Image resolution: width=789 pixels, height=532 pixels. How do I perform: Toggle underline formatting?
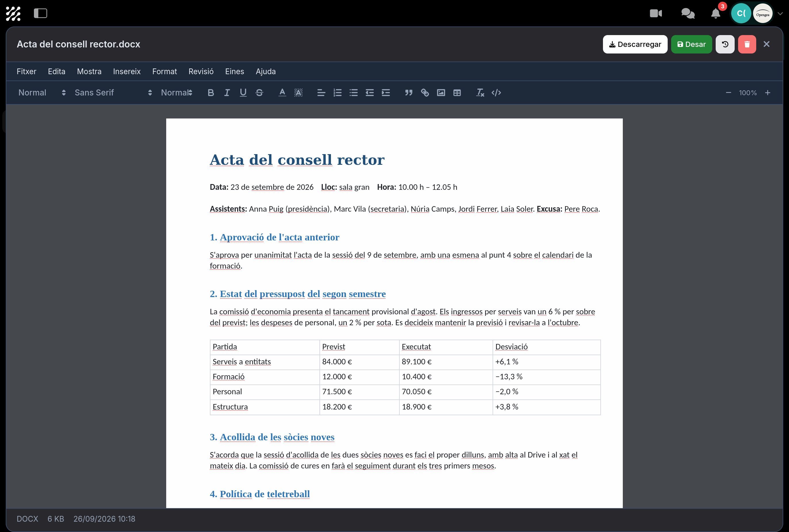click(x=243, y=93)
